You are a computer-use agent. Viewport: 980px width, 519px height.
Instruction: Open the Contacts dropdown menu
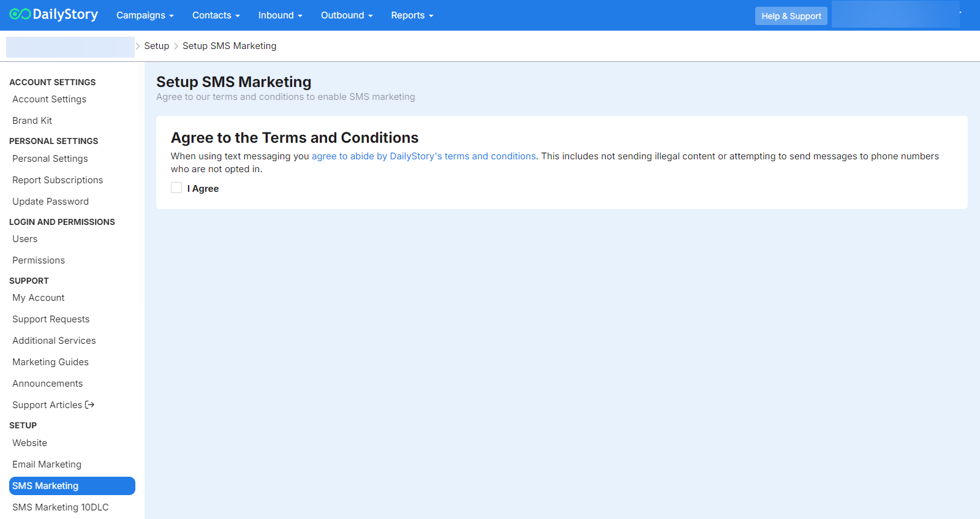coord(216,15)
